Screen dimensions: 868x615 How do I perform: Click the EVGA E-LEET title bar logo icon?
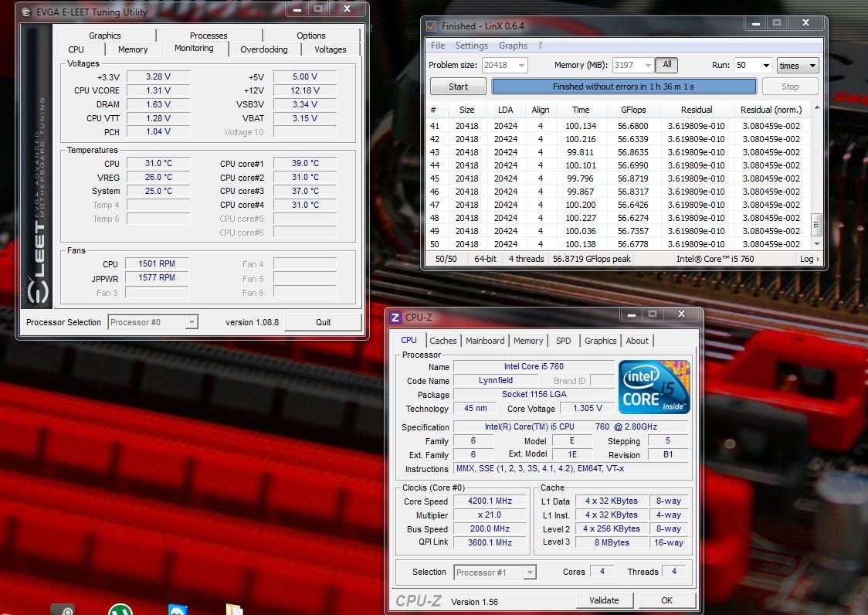click(26, 12)
